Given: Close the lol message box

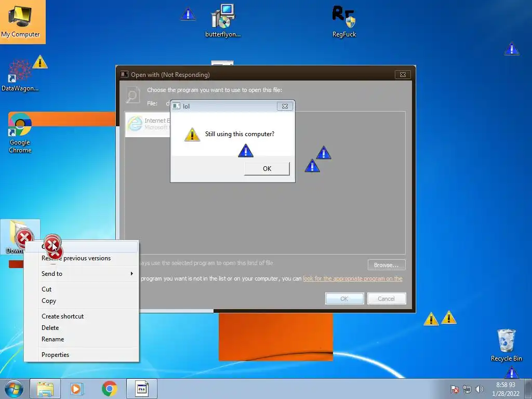Looking at the screenshot, I should 285,106.
